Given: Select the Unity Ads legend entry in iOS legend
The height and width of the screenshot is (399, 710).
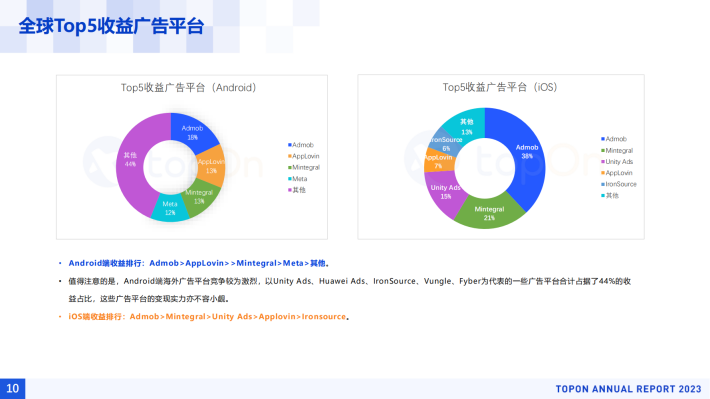Looking at the screenshot, I should click(617, 162).
